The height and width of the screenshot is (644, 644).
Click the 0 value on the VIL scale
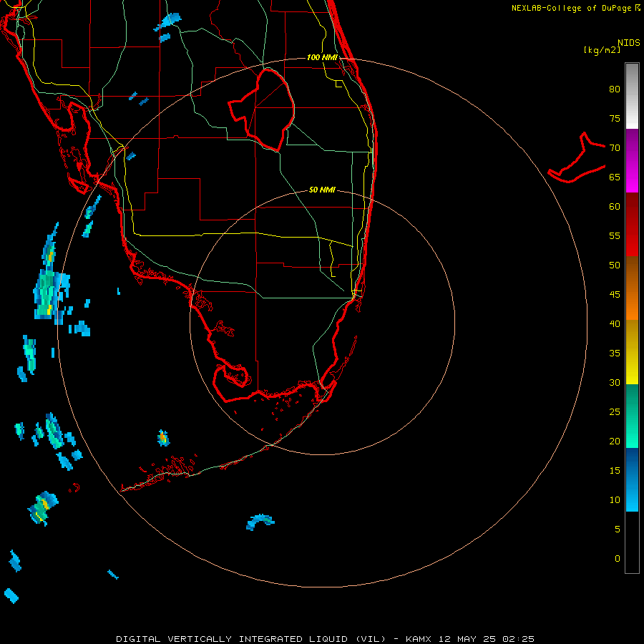click(x=618, y=559)
